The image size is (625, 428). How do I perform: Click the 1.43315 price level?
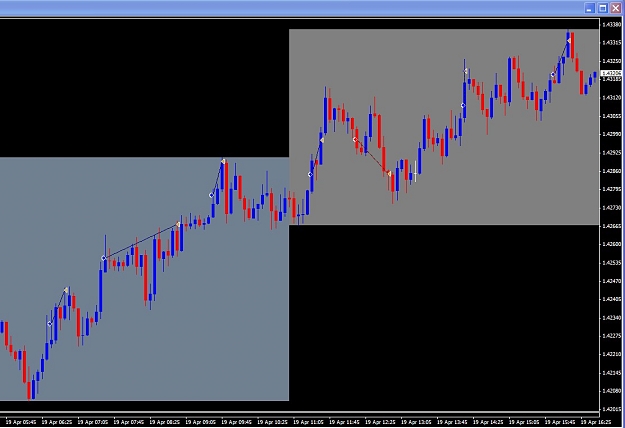tap(611, 43)
